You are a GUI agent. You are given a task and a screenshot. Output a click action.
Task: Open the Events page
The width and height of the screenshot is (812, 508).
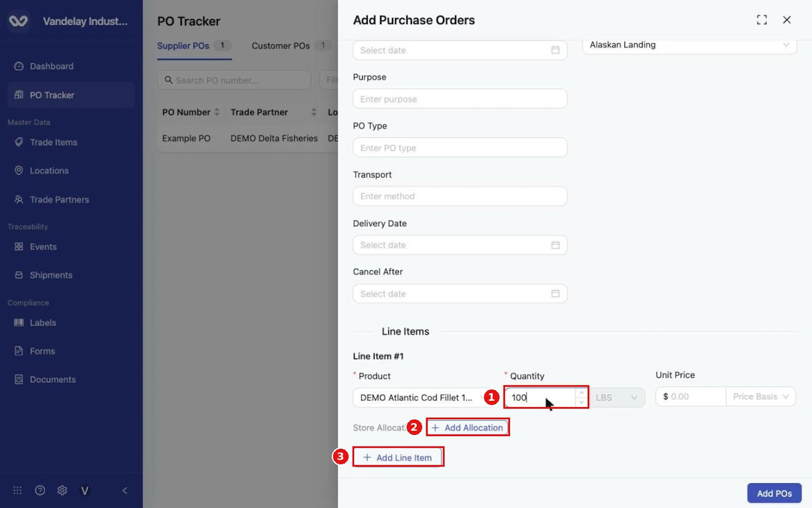[71, 247]
